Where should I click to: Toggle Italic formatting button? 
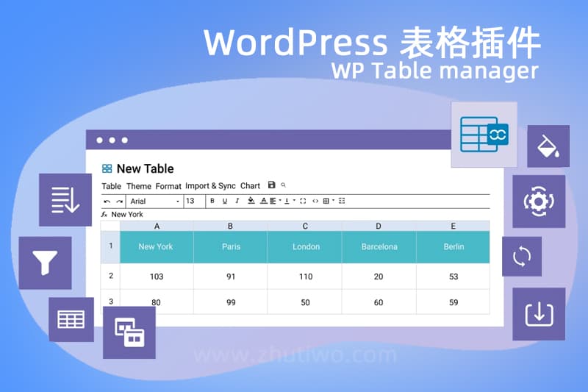click(237, 201)
